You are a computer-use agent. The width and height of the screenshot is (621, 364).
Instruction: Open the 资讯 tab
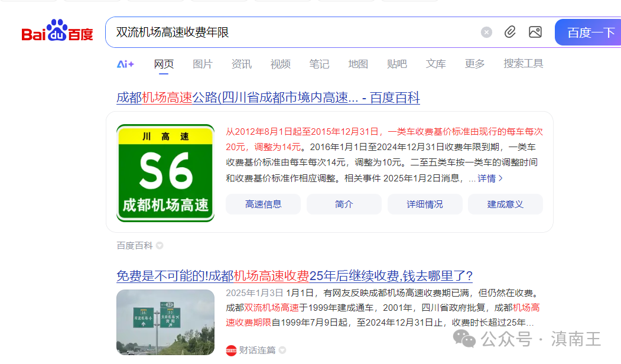pyautogui.click(x=241, y=64)
